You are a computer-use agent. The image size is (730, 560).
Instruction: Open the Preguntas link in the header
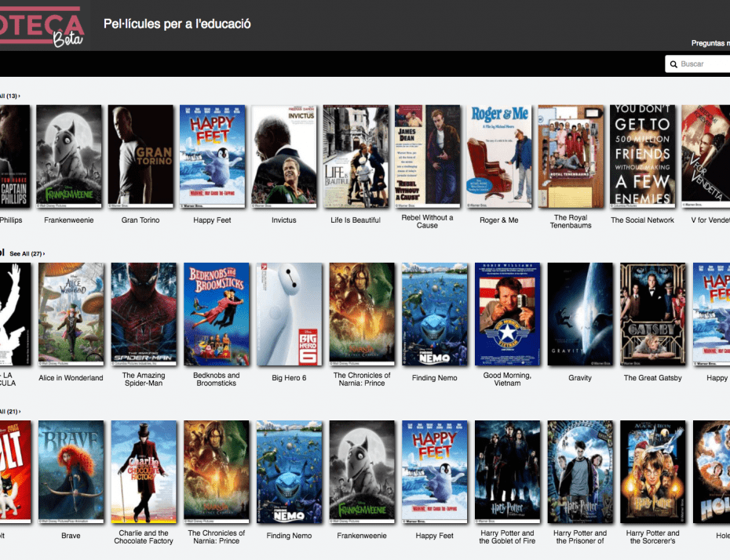coord(710,43)
